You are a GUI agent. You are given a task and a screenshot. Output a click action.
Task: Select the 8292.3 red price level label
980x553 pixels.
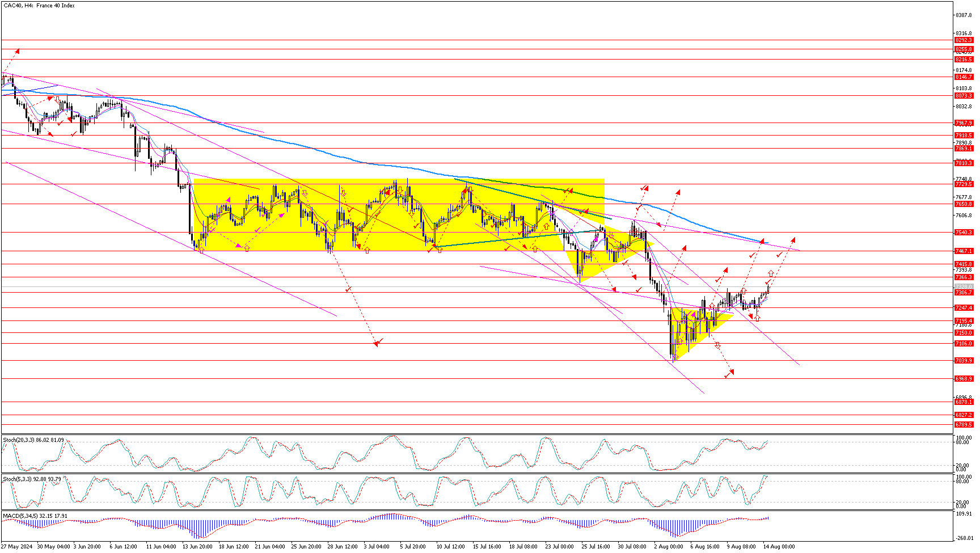pos(964,40)
